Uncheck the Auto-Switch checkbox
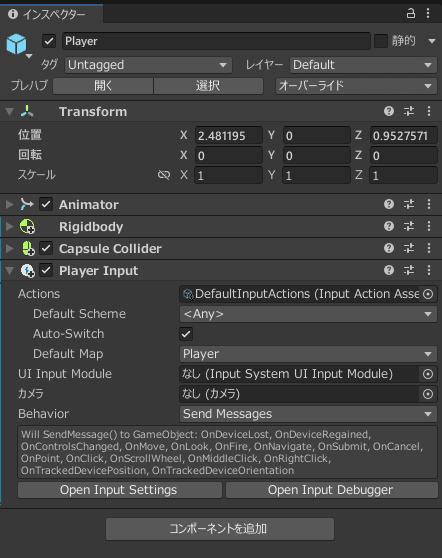This screenshot has height=558, width=442. (x=186, y=334)
